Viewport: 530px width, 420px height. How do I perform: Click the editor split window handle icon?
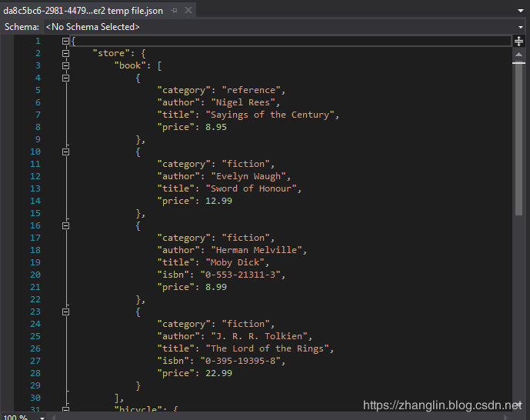[x=518, y=42]
